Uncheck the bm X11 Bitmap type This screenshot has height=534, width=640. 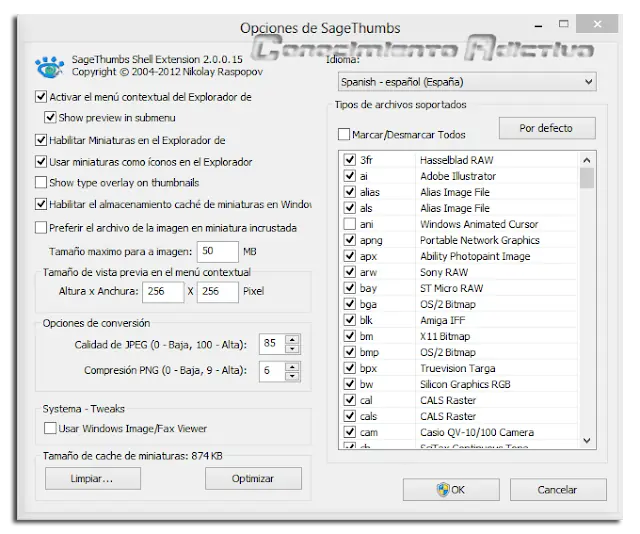pyautogui.click(x=349, y=336)
